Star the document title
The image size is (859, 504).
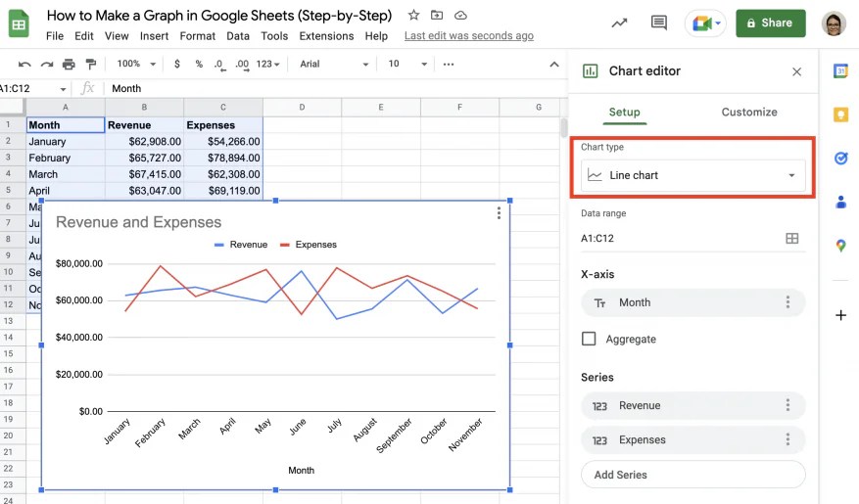coord(413,15)
